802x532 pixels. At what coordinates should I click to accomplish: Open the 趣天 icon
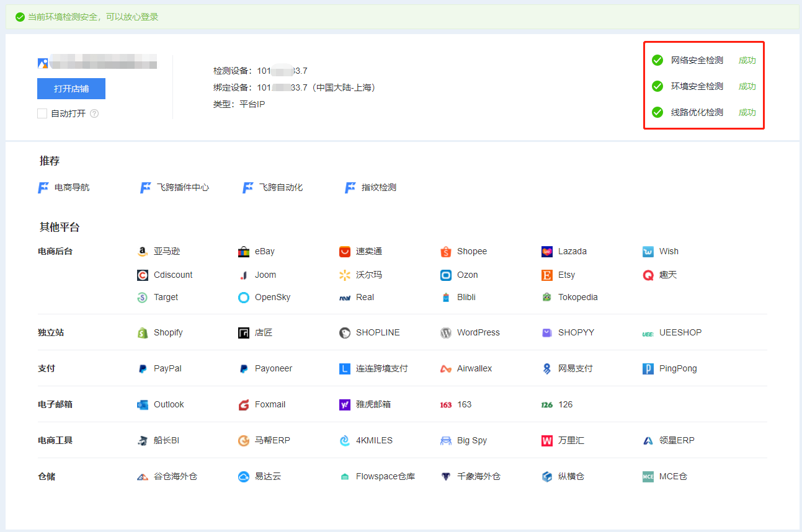point(648,275)
